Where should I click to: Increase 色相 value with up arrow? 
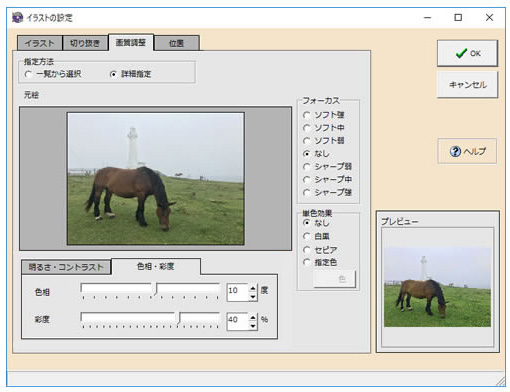pyautogui.click(x=253, y=288)
